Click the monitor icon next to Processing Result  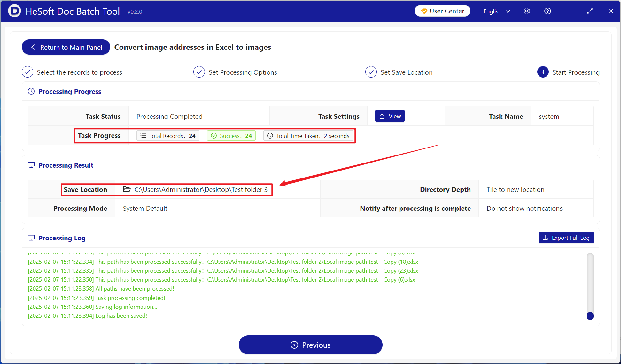tap(31, 165)
